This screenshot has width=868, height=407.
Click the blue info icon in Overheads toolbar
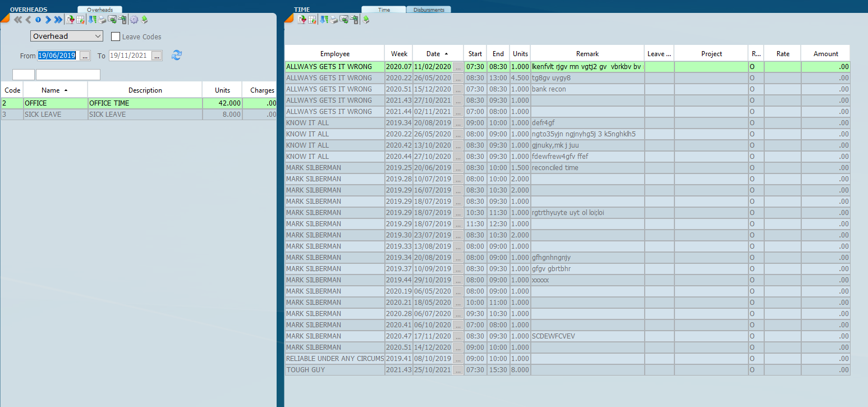pyautogui.click(x=38, y=20)
